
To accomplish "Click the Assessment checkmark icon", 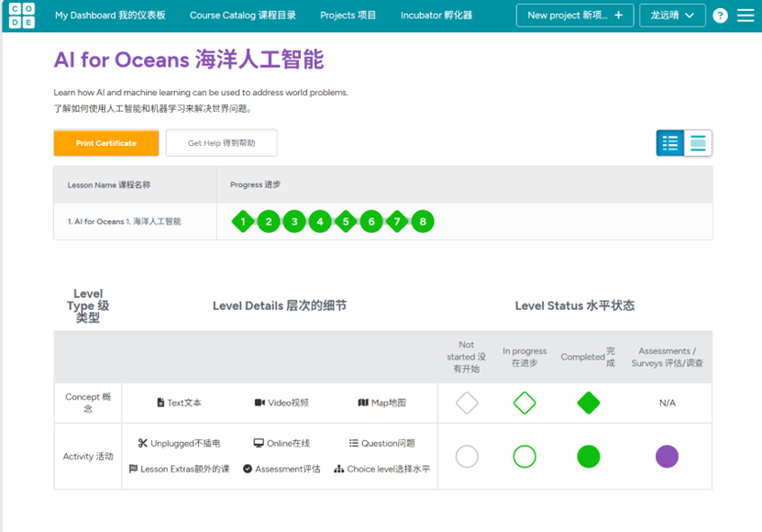I will (248, 469).
